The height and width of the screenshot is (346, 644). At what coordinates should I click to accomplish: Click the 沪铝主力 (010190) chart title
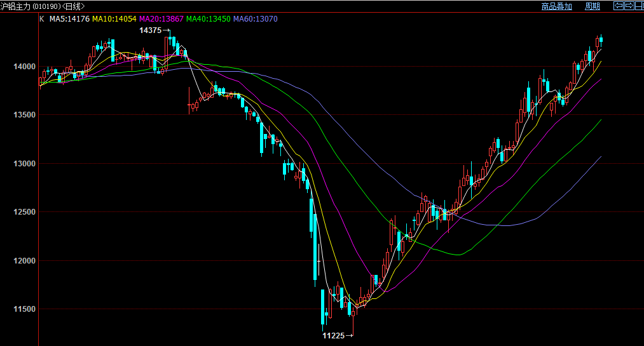click(29, 6)
